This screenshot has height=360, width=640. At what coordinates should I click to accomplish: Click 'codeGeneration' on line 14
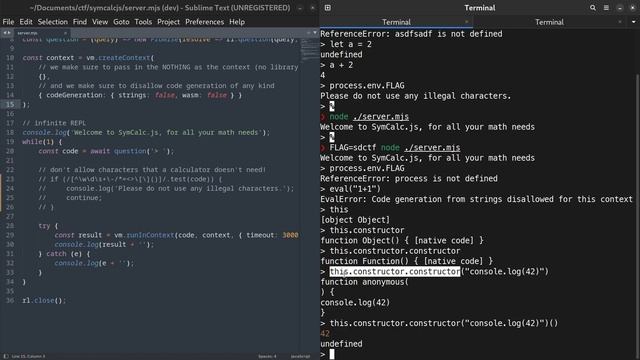click(74, 95)
